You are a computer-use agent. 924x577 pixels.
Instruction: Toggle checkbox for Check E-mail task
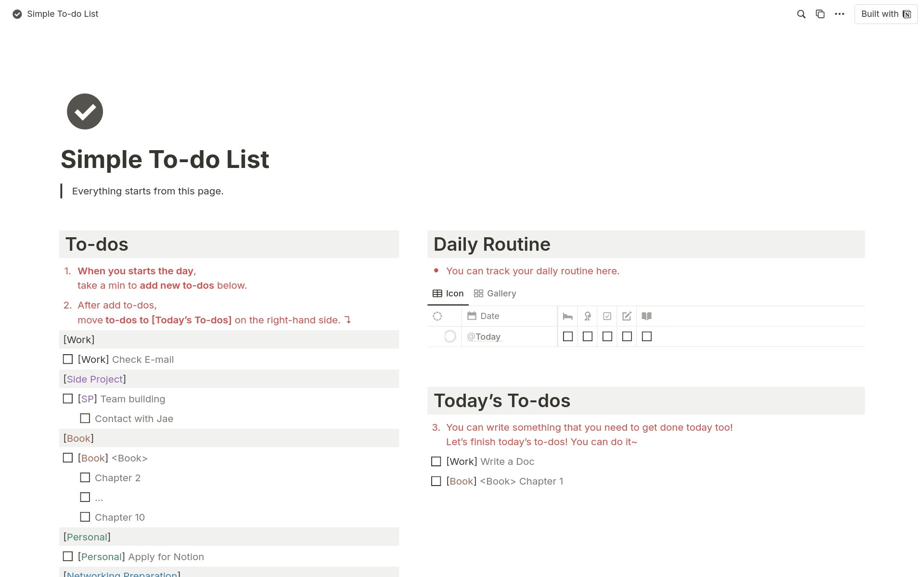pyautogui.click(x=68, y=359)
